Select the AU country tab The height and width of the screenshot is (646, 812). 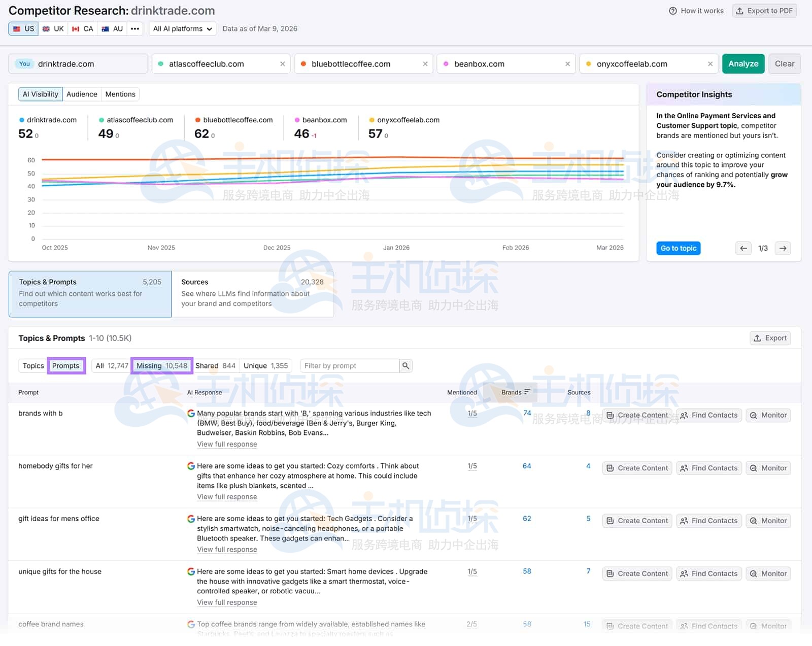click(x=112, y=29)
